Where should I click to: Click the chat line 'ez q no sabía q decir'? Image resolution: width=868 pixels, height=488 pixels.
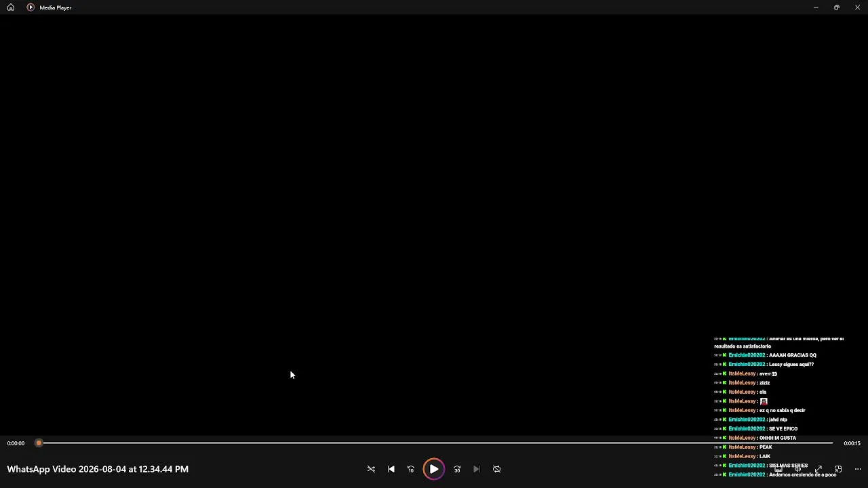[759, 411]
